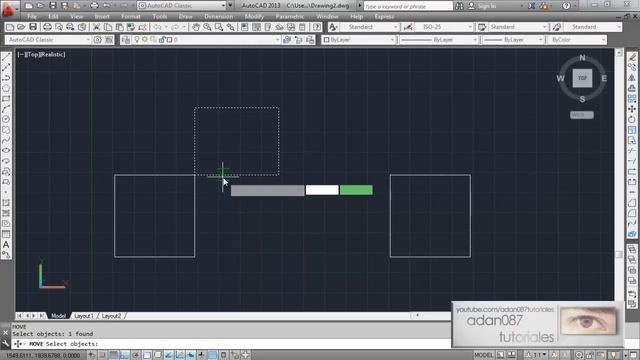Viewport: 640px width, 360px height.
Task: Click the Copy icon in standard toolbar
Action: pos(108,27)
